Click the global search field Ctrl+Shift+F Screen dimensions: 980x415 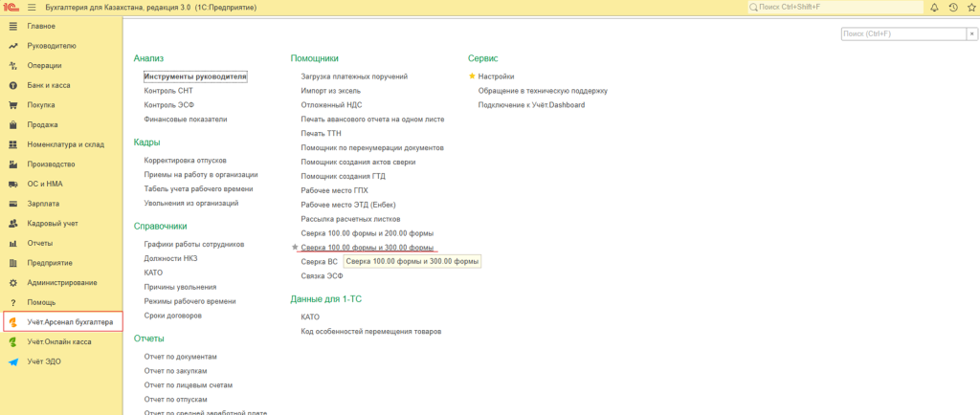832,8
